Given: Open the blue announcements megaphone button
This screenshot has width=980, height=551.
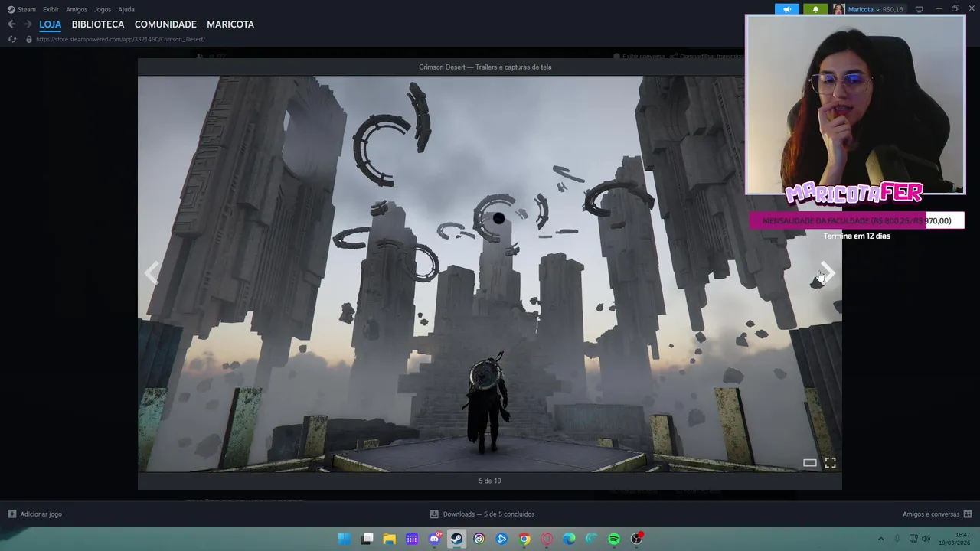Looking at the screenshot, I should 786,9.
